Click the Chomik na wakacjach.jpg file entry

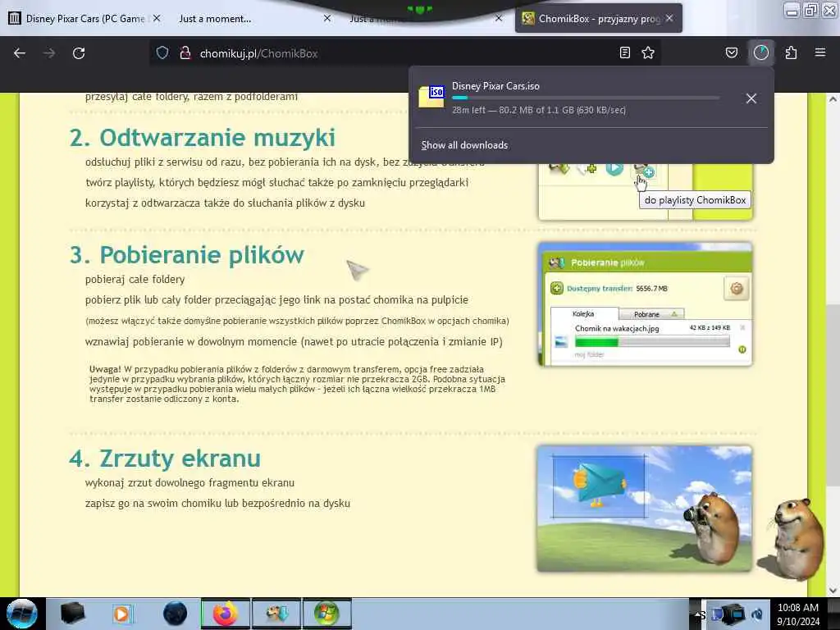click(x=617, y=328)
